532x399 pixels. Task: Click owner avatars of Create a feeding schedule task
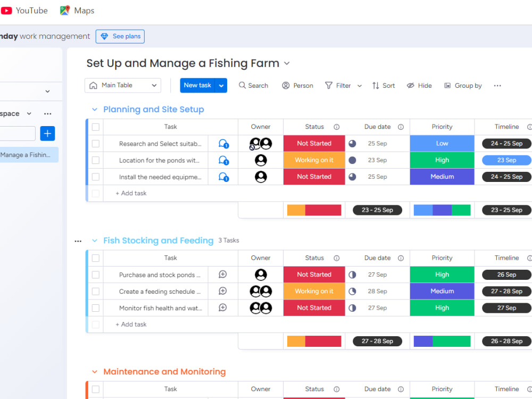click(x=261, y=291)
